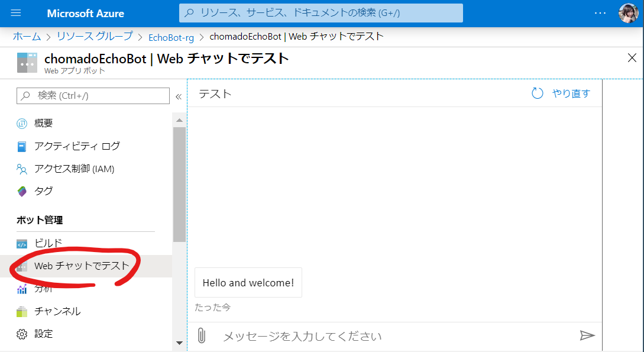Collapse the sidebar with double chevron
This screenshot has width=644, height=352.
point(179,96)
